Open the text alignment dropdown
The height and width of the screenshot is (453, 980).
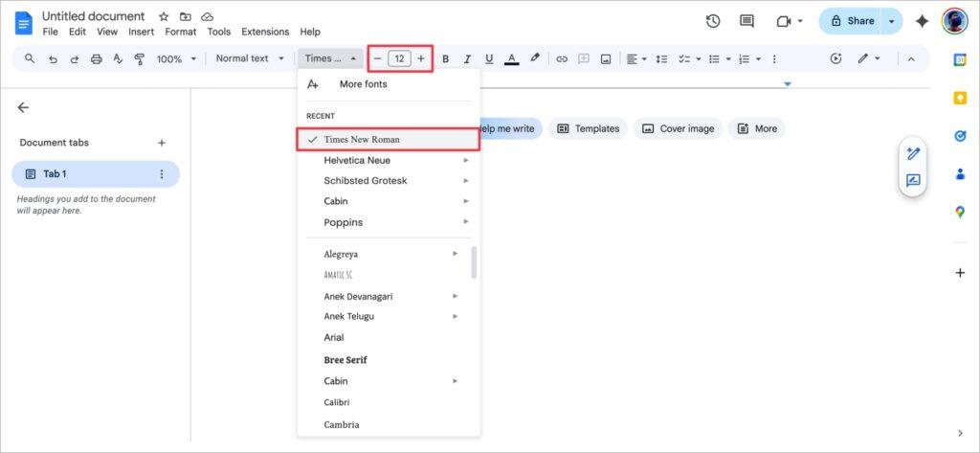tap(636, 58)
